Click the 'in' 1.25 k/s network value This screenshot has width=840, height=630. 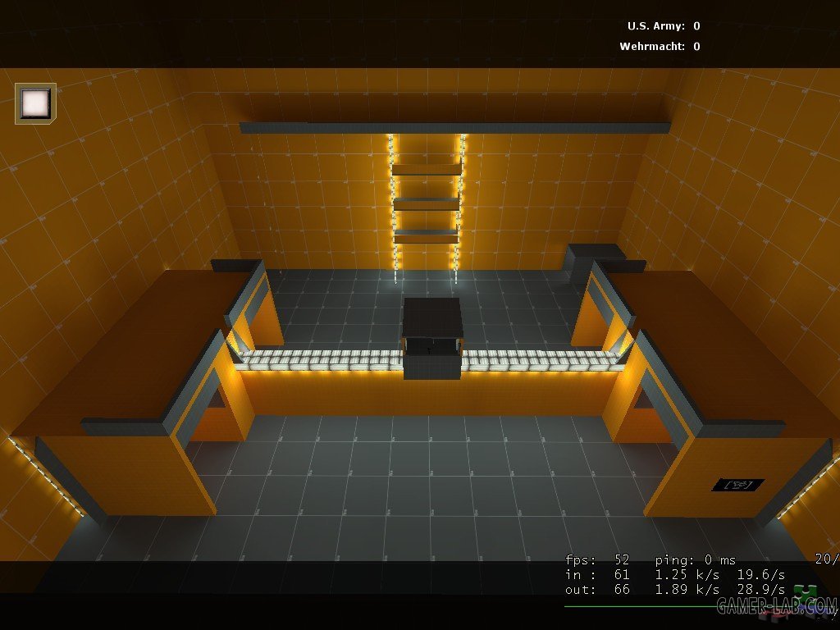tap(687, 575)
